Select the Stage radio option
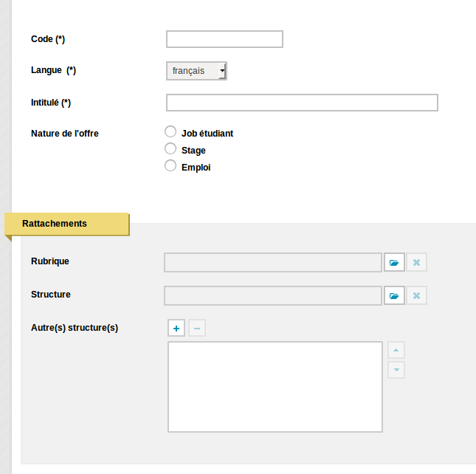Image resolution: width=476 pixels, height=474 pixels. tap(170, 149)
